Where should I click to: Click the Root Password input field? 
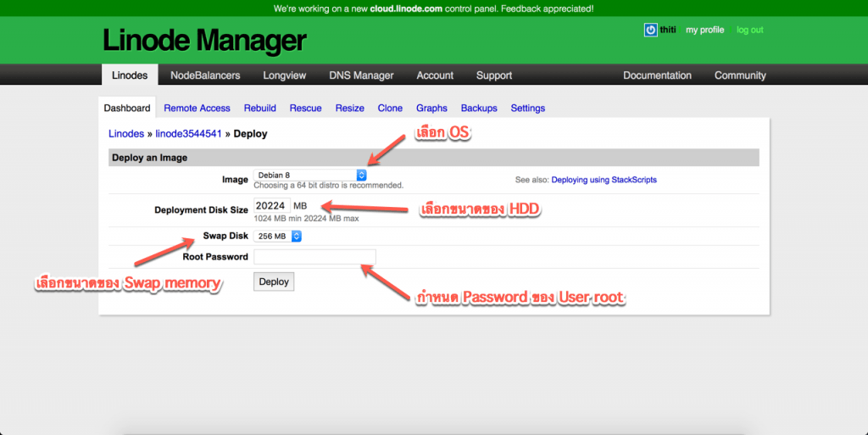[x=314, y=257]
